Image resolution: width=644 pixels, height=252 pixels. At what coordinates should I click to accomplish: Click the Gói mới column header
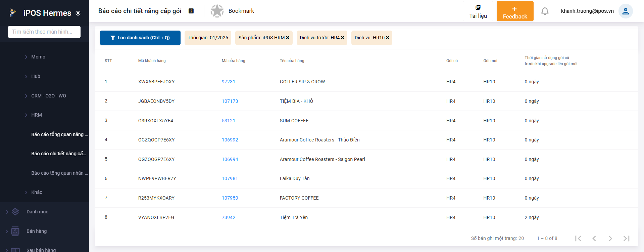490,61
